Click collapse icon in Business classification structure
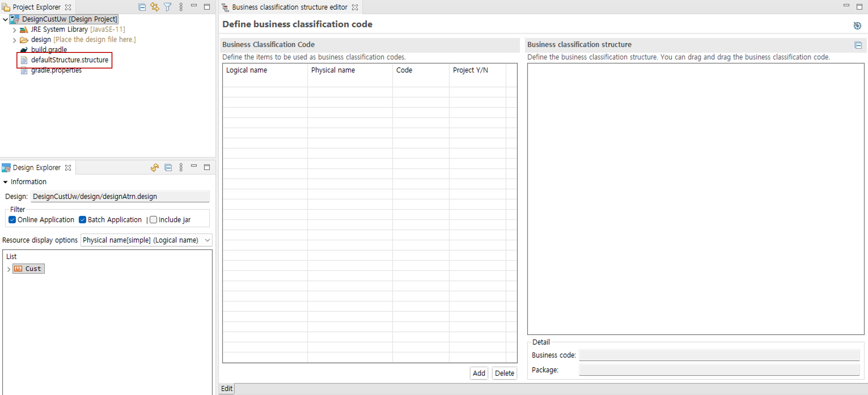868x395 pixels. coord(858,45)
